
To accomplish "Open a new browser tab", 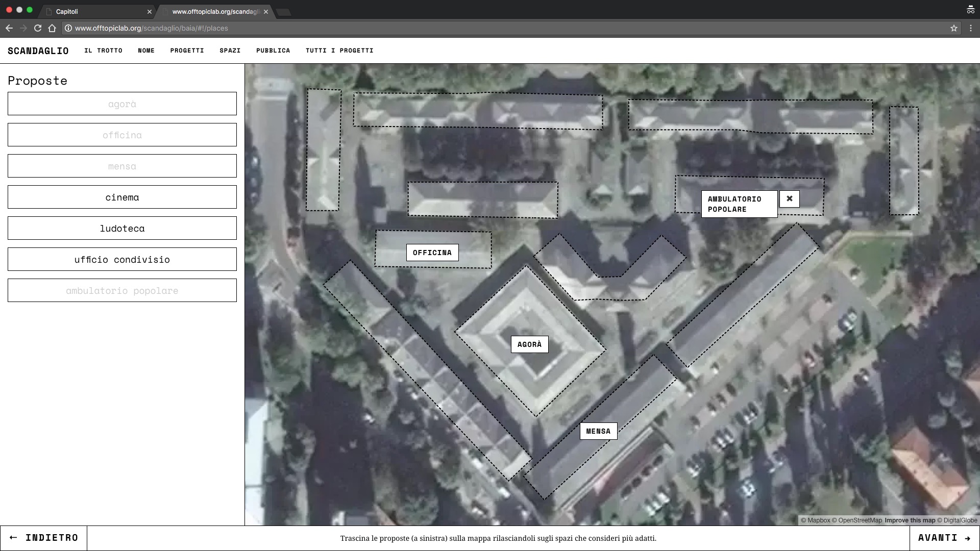I will (283, 12).
